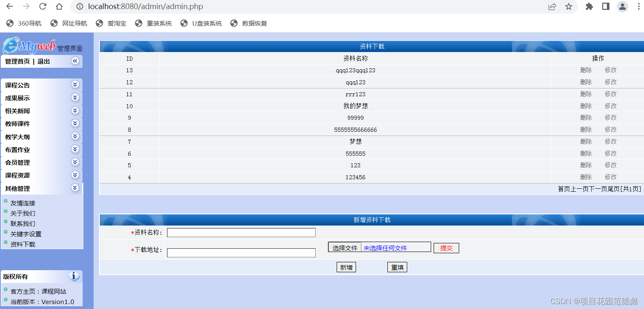Click the 我的梦想 name cell
The height and width of the screenshot is (309, 644).
coord(356,106)
